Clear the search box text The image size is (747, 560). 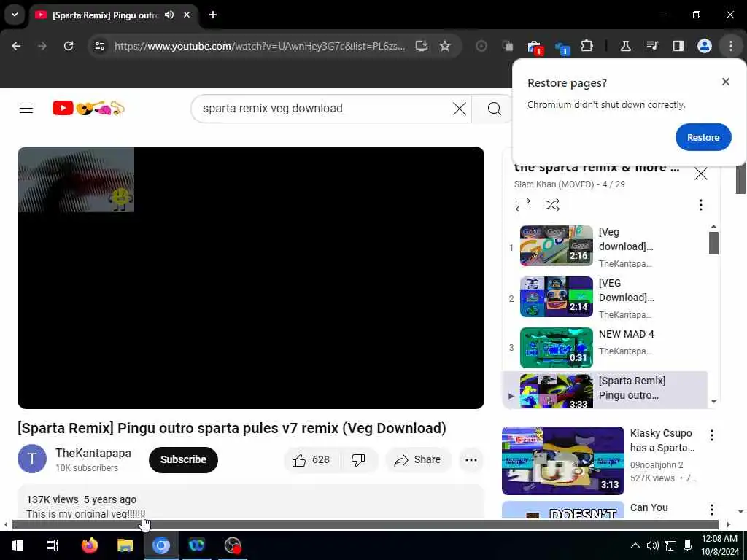tap(460, 109)
